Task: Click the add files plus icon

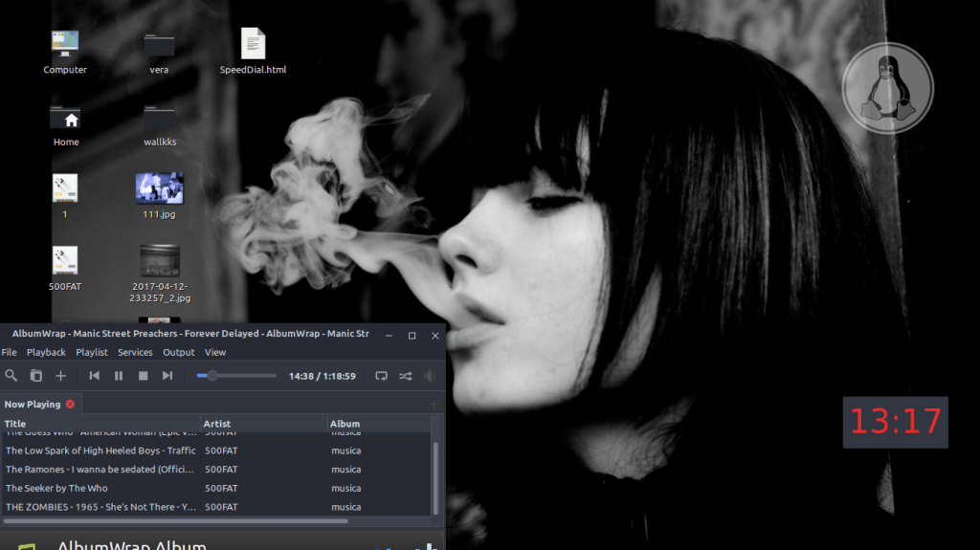Action: (60, 376)
